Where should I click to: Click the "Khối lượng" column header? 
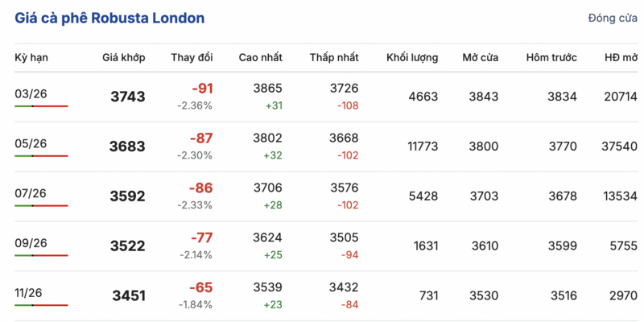point(412,57)
